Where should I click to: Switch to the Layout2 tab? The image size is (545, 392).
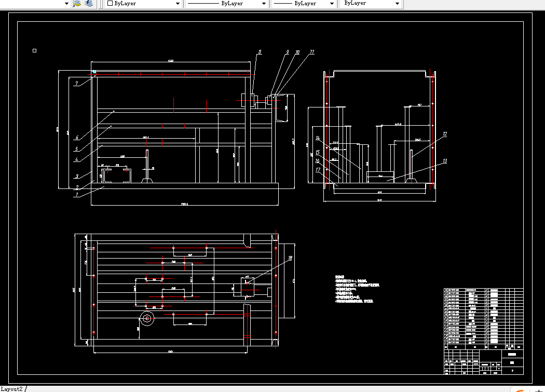[12, 389]
